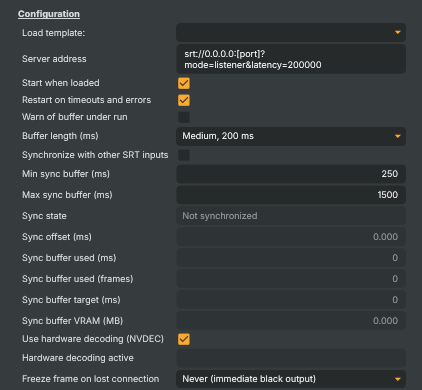
Task: Click the Hardware decoding active field
Action: click(x=291, y=358)
